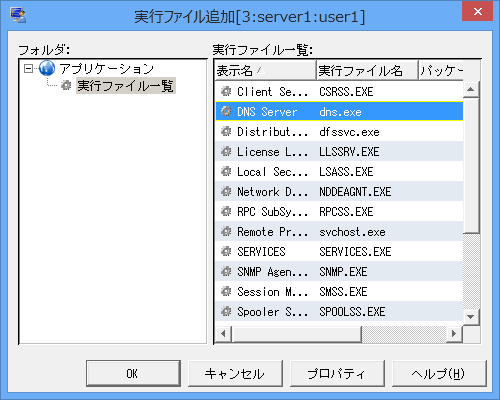Click the gear icon beside Local Sec... row
This screenshot has width=500, height=400.
pos(226,171)
